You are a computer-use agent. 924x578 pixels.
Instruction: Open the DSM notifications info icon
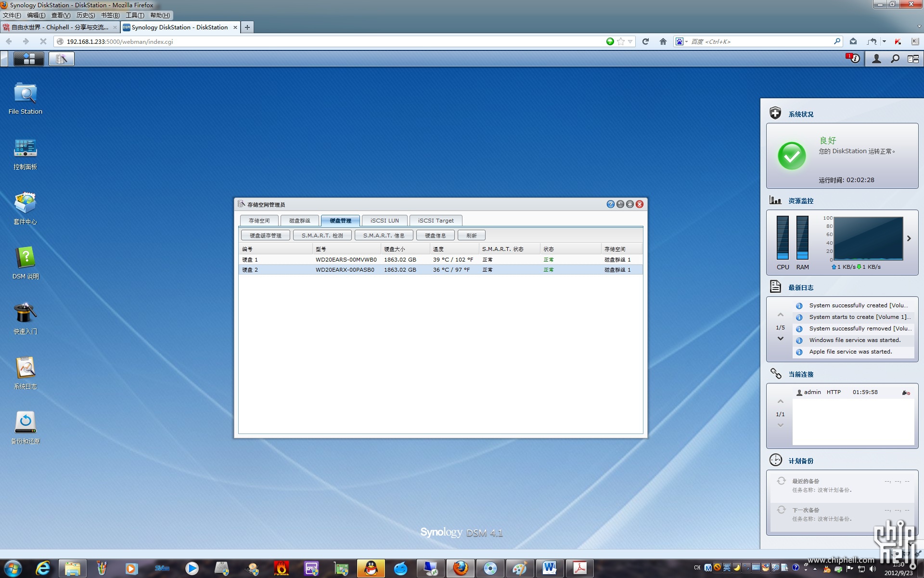pyautogui.click(x=854, y=59)
